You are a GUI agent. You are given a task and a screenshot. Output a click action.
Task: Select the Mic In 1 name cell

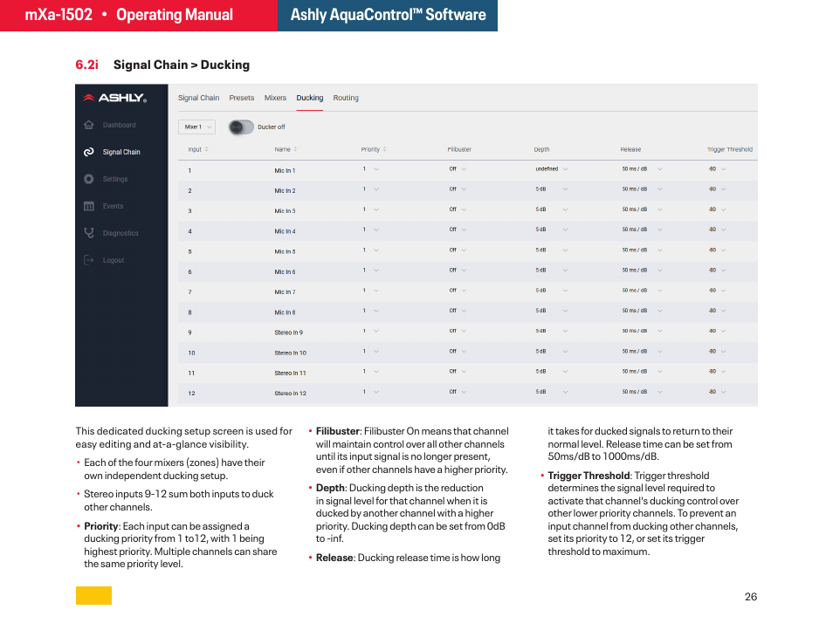click(285, 170)
